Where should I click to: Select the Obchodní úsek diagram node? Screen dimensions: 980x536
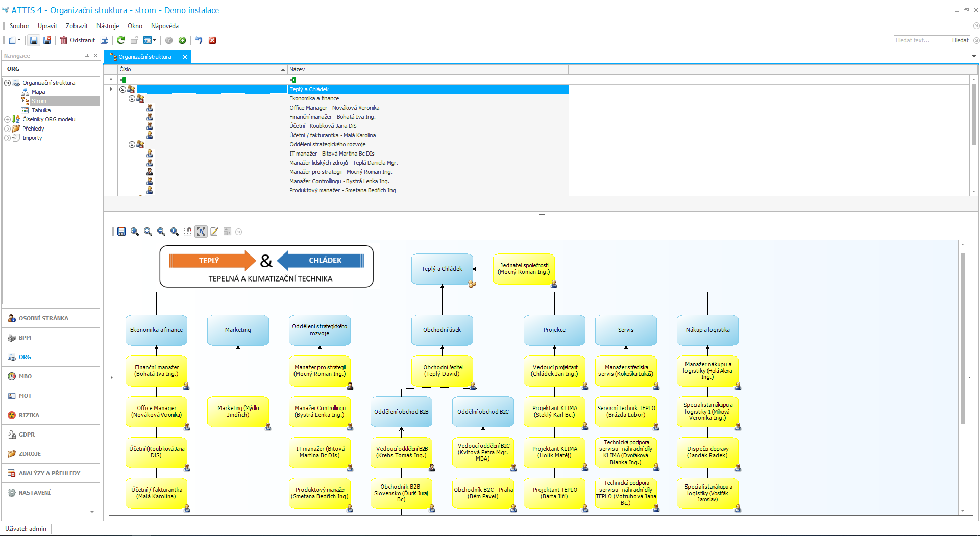click(x=442, y=330)
